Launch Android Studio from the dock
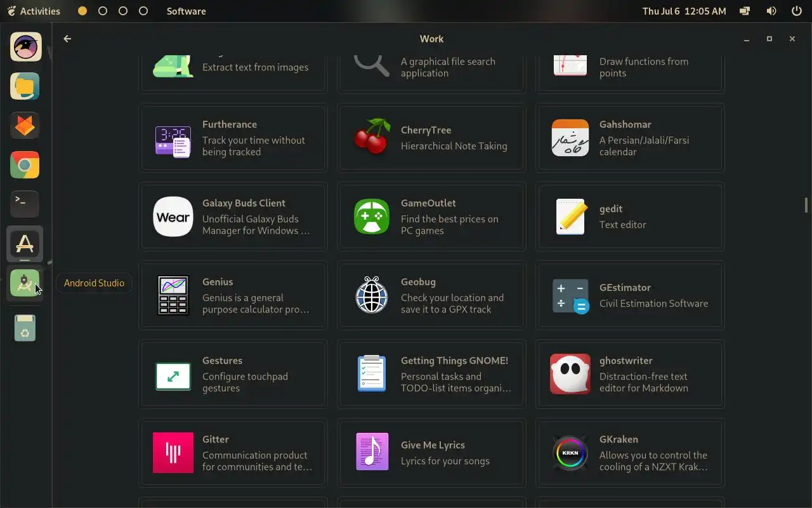812x508 pixels. pos(25,283)
